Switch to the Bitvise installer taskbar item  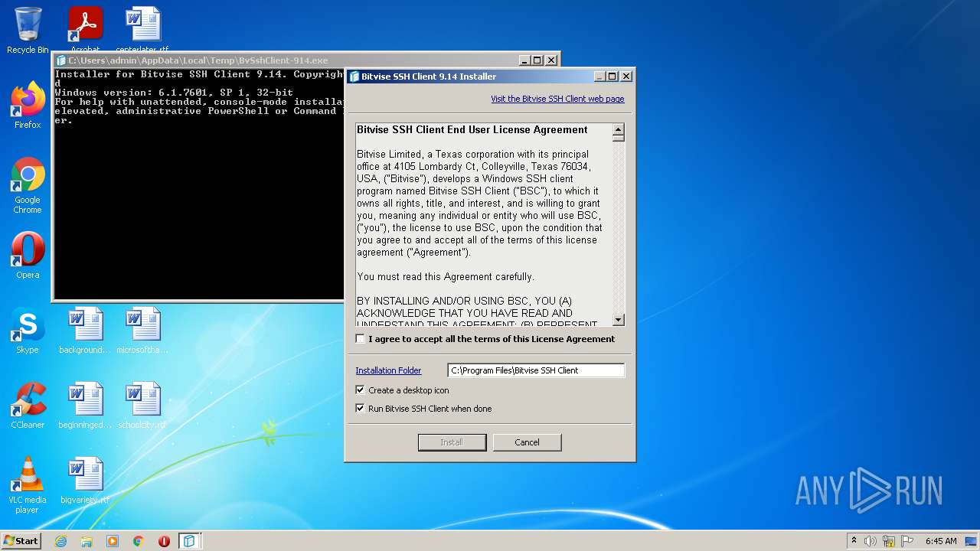(189, 541)
